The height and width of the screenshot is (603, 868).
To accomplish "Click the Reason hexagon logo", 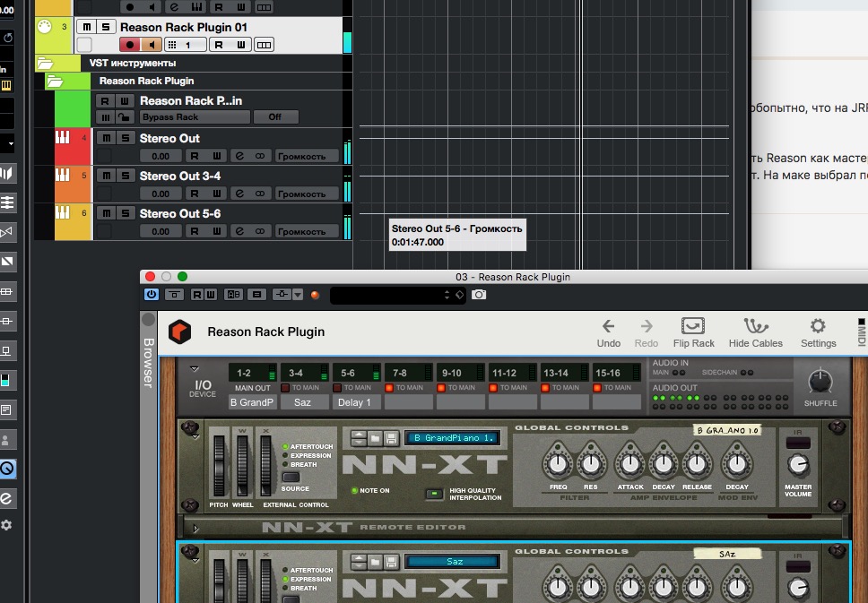I will [179, 332].
